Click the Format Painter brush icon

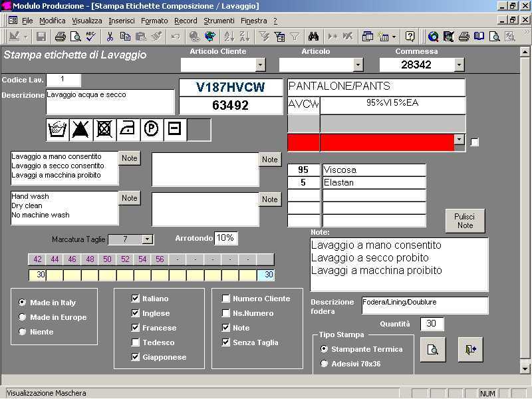[x=156, y=37]
